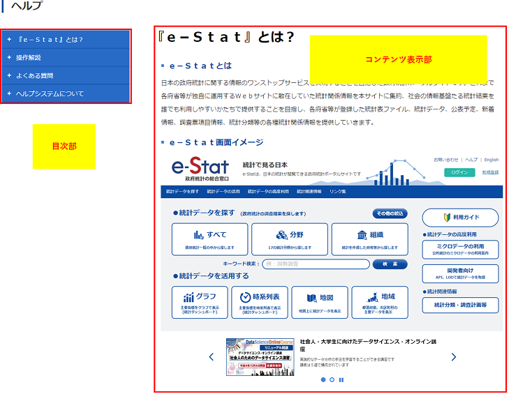Open the 地図 map icon
The width and height of the screenshot is (532, 394).
click(311, 298)
